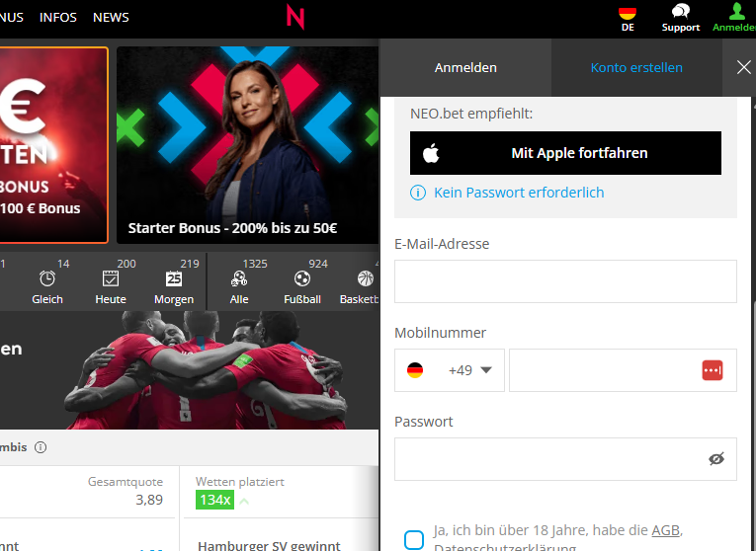The image size is (756, 551).
Task: Tick the over 18 years AGB checkbox
Action: [x=414, y=540]
